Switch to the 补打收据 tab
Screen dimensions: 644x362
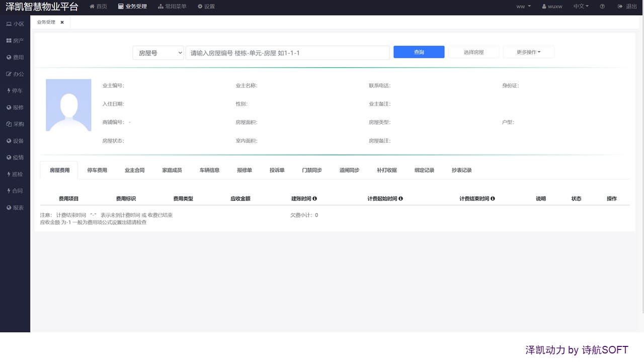pos(387,170)
